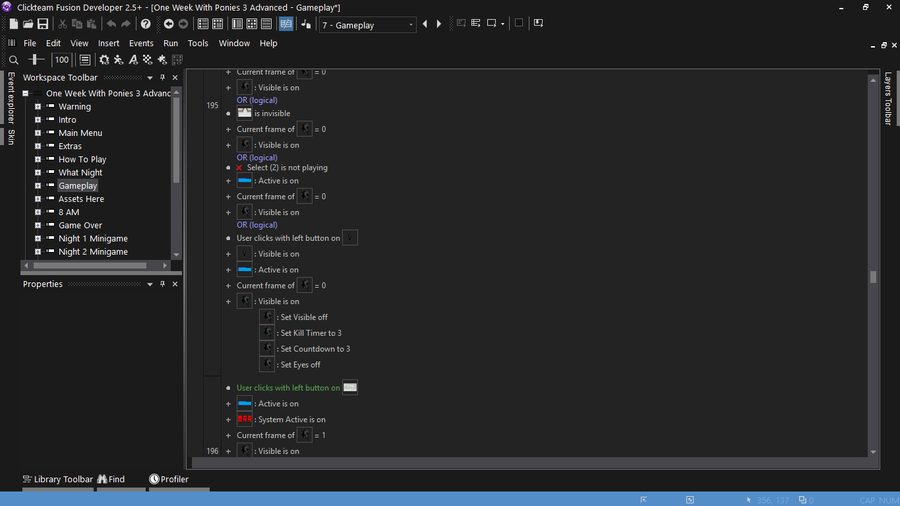Expand the Main Menu frame node

[x=38, y=133]
